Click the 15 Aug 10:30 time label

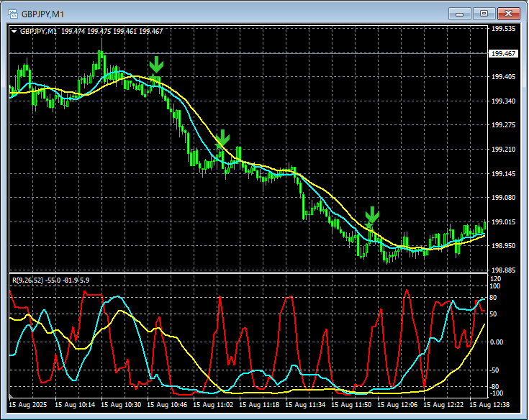[121, 404]
